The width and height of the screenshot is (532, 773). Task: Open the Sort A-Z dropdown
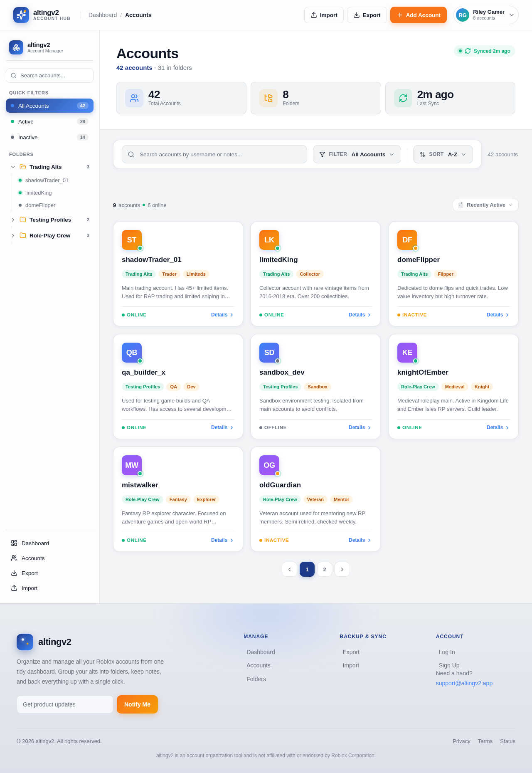coord(443,154)
